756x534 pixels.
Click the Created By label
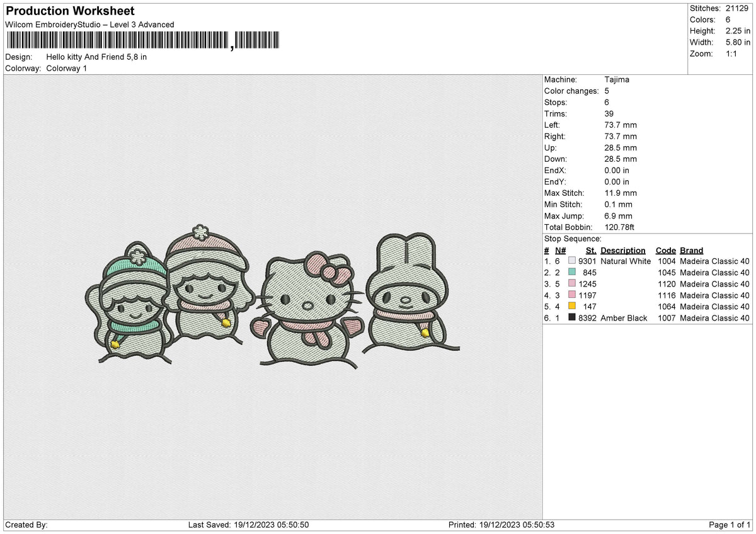pyautogui.click(x=26, y=525)
